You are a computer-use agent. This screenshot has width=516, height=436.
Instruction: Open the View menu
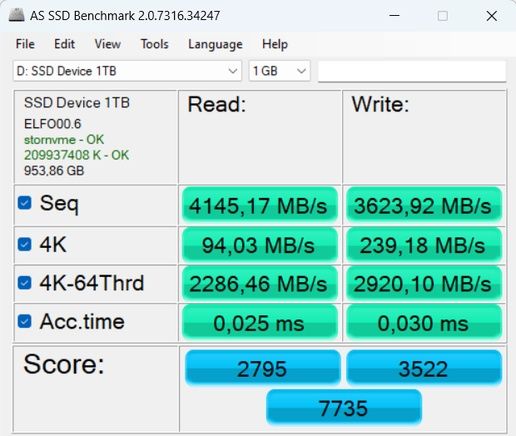tap(107, 44)
